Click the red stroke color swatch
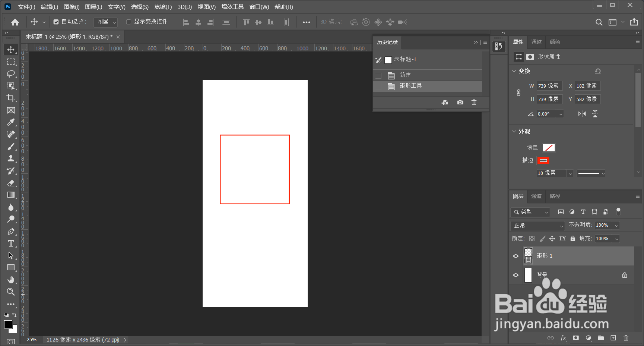Viewport: 644px width, 346px height. 543,161
